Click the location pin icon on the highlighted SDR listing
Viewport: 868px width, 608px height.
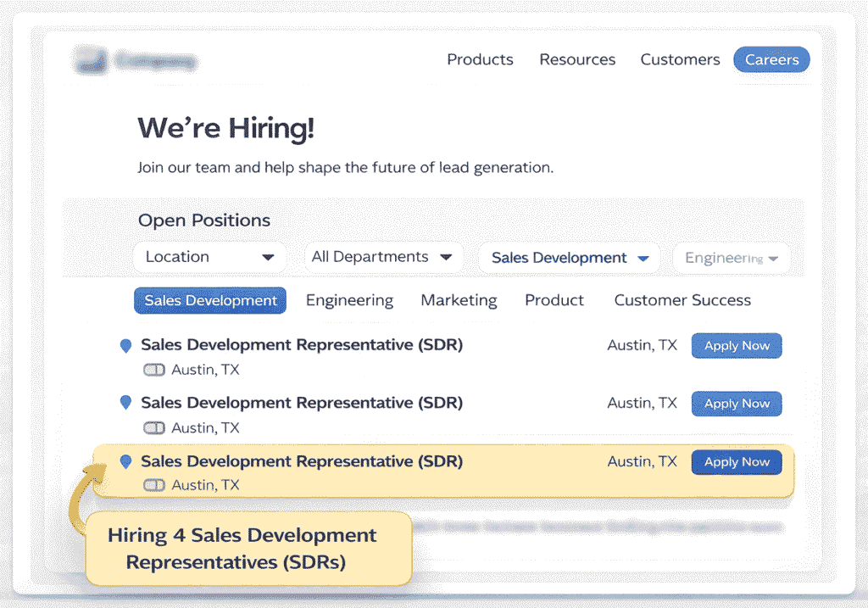(x=125, y=460)
